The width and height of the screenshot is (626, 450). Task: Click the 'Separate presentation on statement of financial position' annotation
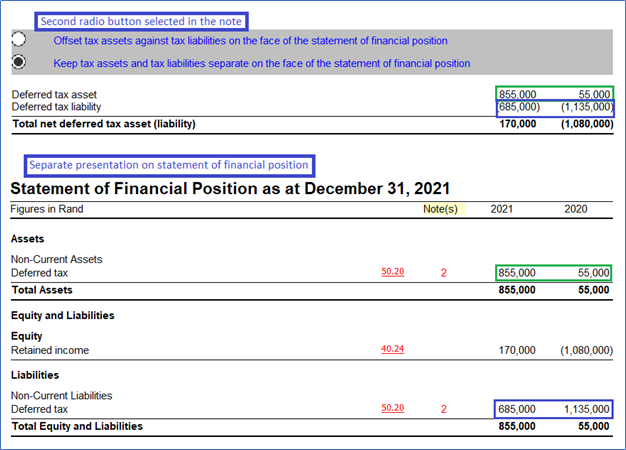point(167,164)
